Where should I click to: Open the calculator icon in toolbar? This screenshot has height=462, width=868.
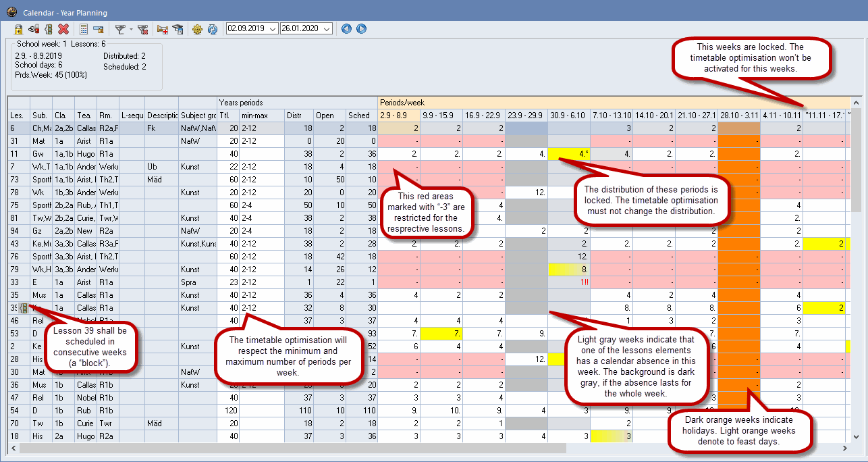pyautogui.click(x=84, y=29)
